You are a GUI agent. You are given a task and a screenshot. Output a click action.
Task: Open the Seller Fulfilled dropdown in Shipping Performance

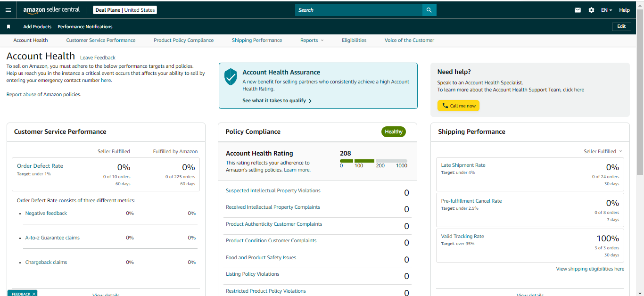[x=603, y=151]
